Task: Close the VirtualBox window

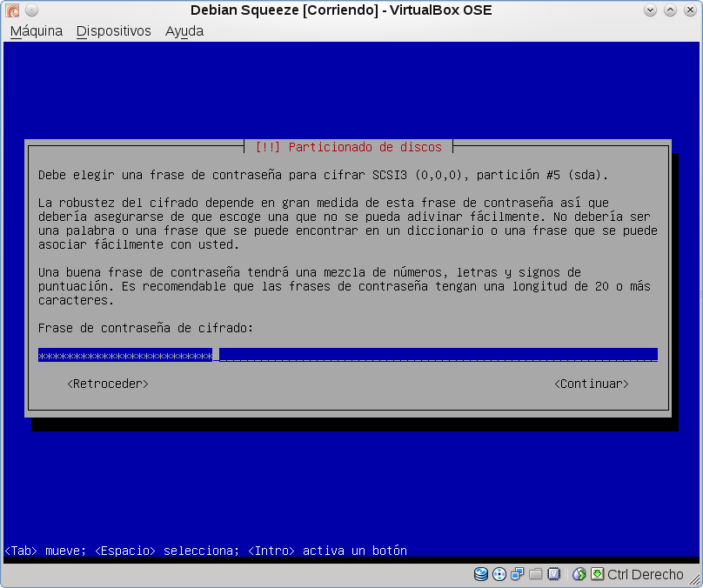Action: [690, 10]
